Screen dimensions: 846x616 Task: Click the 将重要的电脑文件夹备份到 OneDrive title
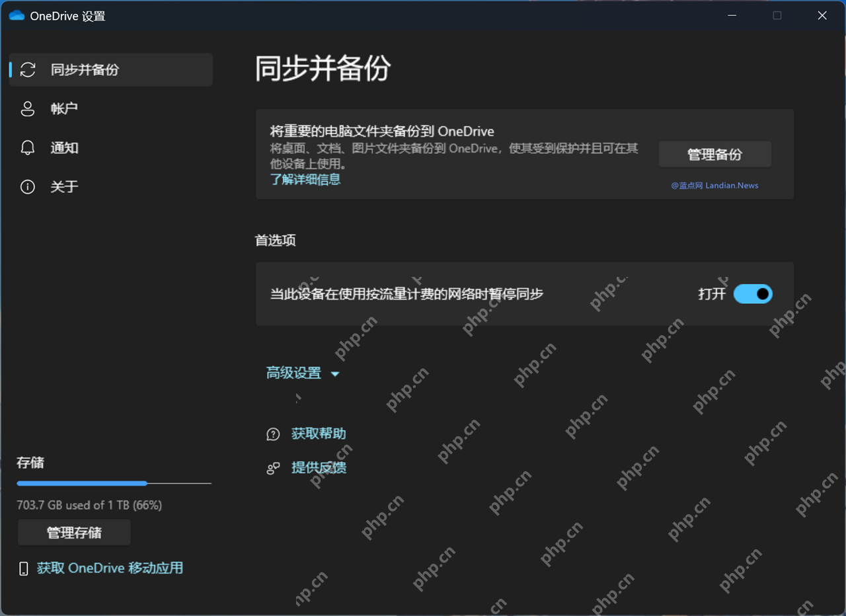[382, 131]
